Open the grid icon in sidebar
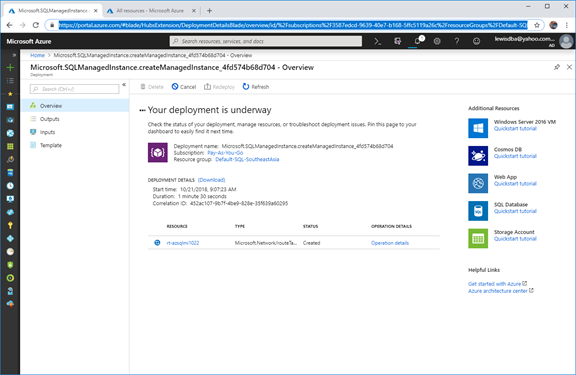Image resolution: width=576 pixels, height=375 pixels. click(10, 146)
